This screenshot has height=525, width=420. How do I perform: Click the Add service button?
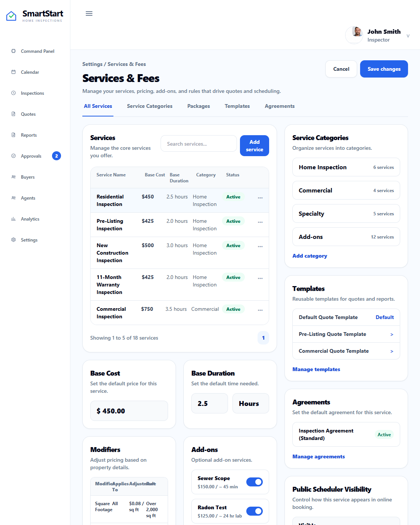tap(255, 146)
